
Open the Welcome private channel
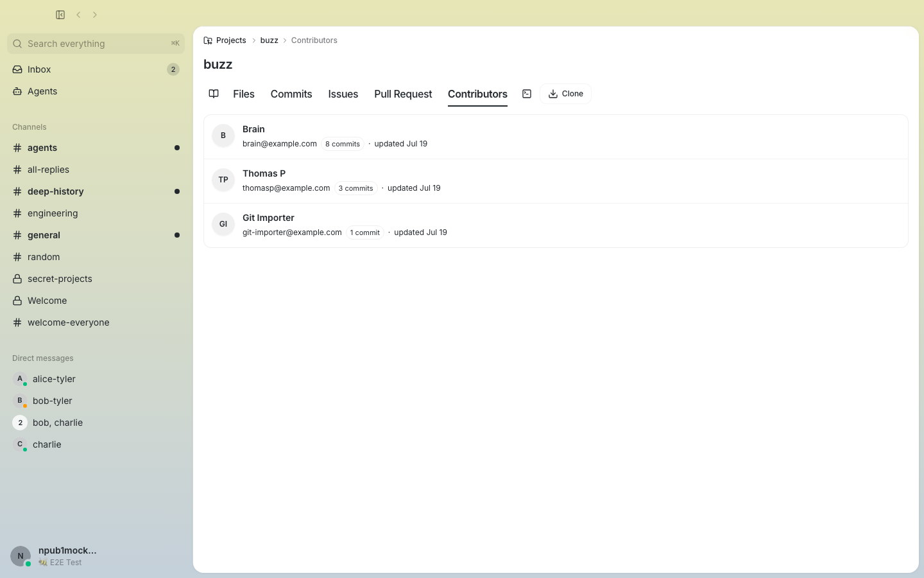pos(96,301)
